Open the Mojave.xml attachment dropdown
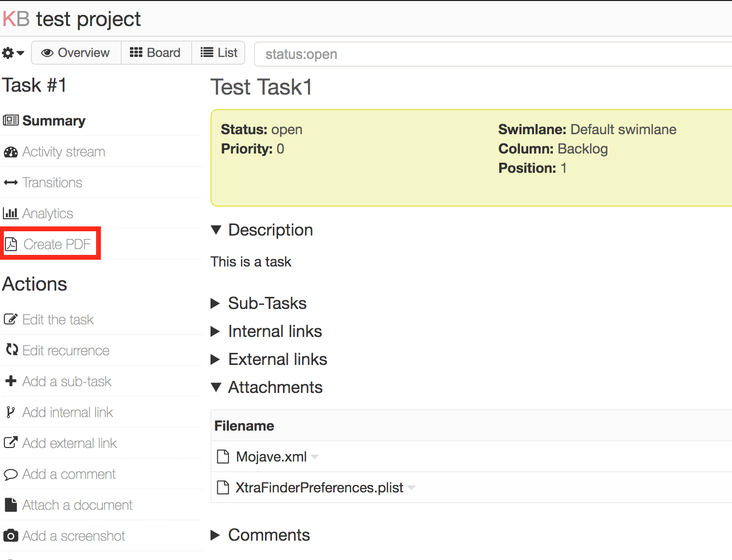The image size is (732, 560). 315,457
